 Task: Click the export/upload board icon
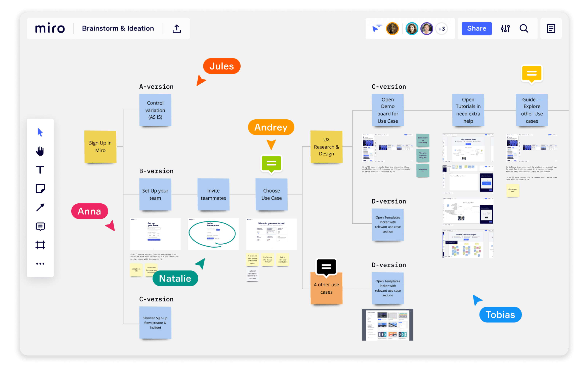[x=176, y=28]
